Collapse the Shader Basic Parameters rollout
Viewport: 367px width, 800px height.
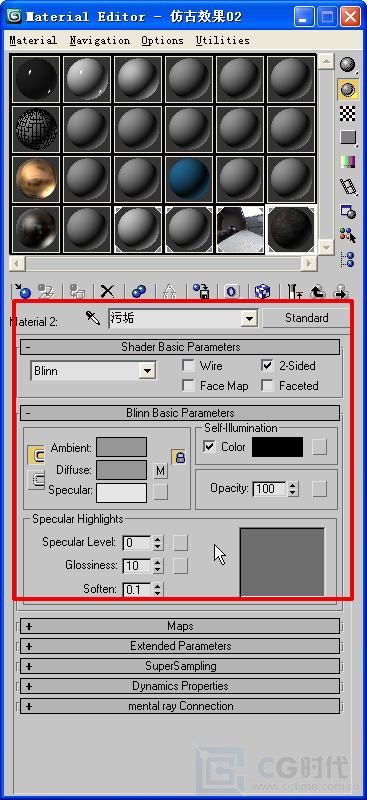(180, 347)
